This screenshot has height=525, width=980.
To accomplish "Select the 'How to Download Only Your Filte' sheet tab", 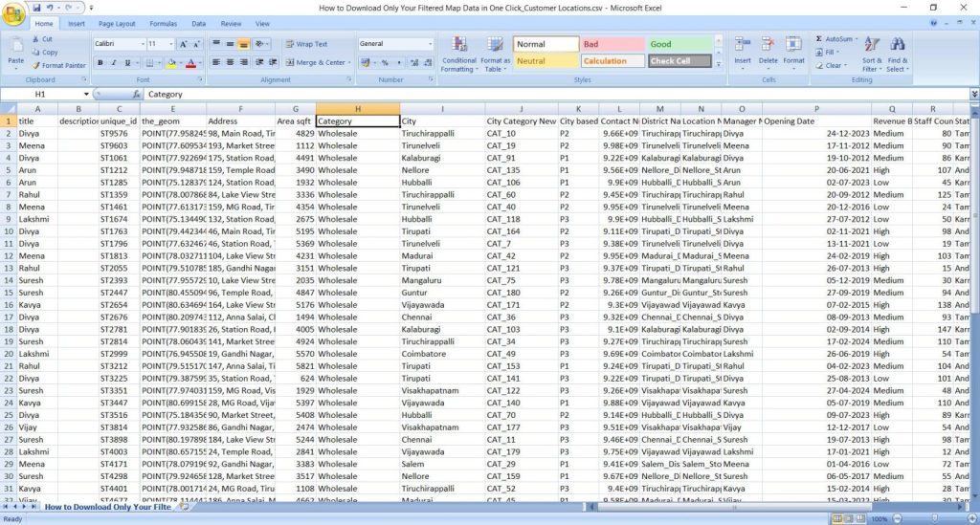I will (x=107, y=507).
